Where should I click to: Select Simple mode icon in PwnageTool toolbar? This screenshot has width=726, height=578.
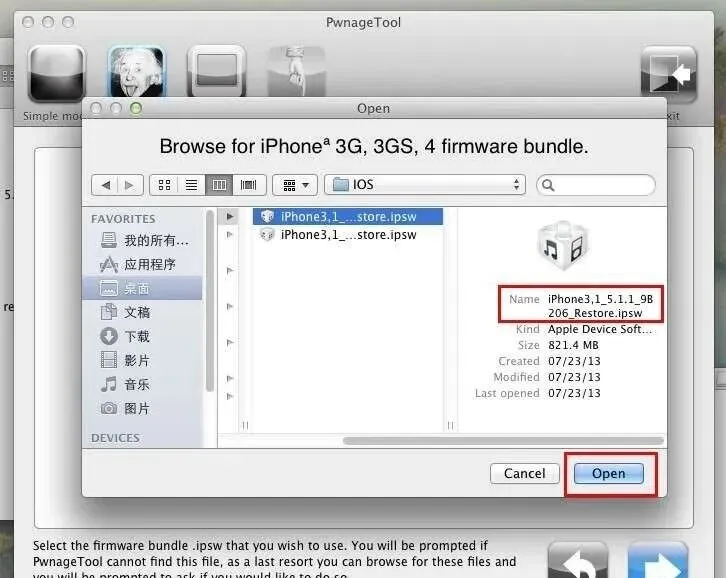pyautogui.click(x=56, y=73)
